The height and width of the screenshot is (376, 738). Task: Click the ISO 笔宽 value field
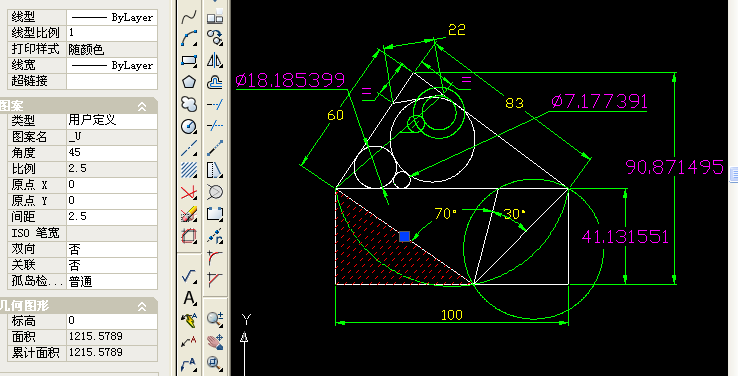(112, 233)
